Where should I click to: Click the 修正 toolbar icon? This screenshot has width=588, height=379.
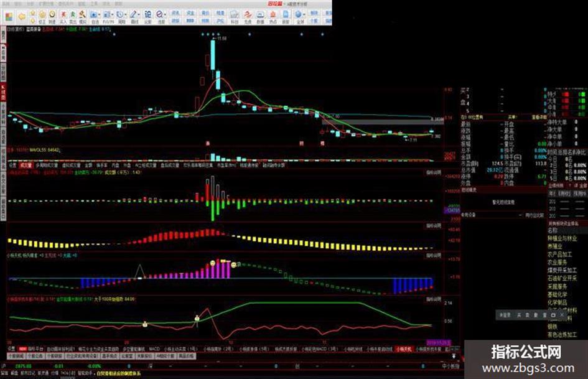(x=42, y=16)
